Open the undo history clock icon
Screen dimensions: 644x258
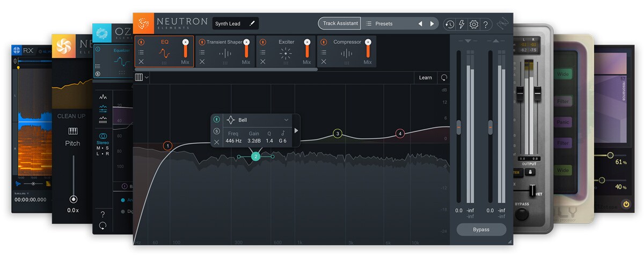click(450, 24)
